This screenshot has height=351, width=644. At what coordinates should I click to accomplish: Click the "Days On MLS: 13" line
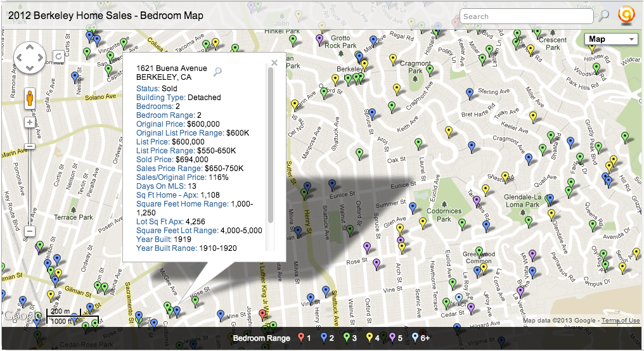166,186
